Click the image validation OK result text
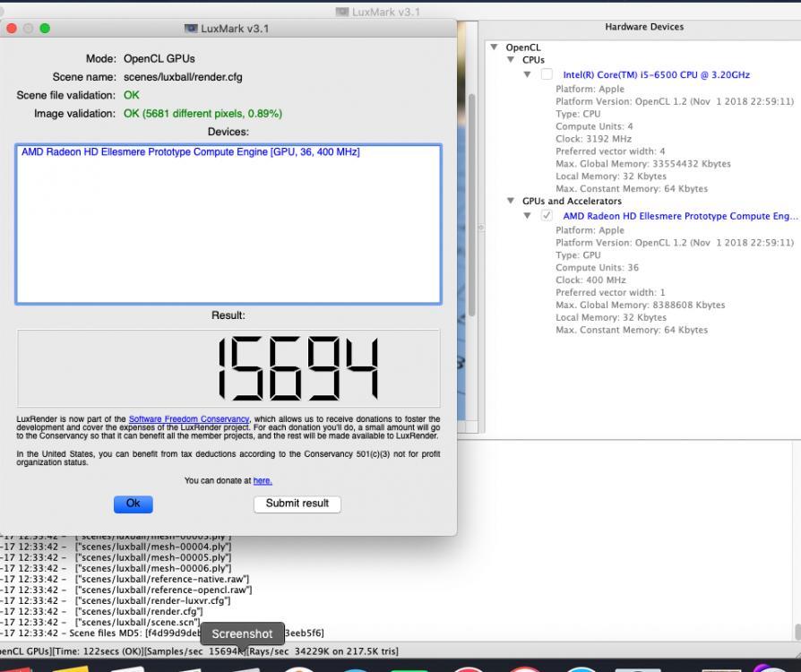The width and height of the screenshot is (801, 672). (202, 114)
